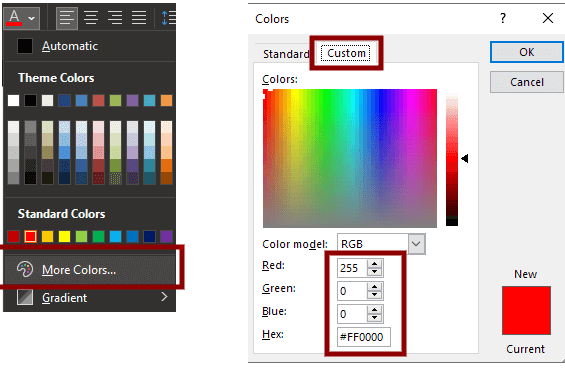This screenshot has height=368, width=565.
Task: Center align text
Action: (91, 17)
